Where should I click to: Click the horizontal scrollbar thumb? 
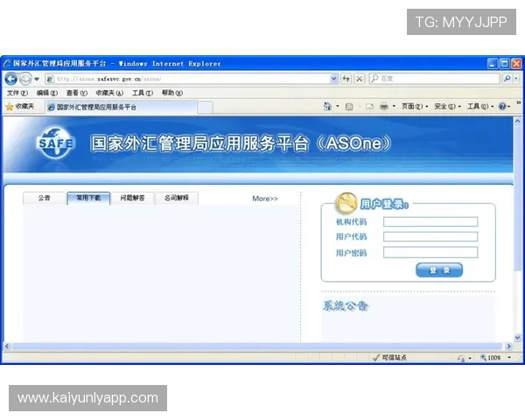(x=257, y=346)
